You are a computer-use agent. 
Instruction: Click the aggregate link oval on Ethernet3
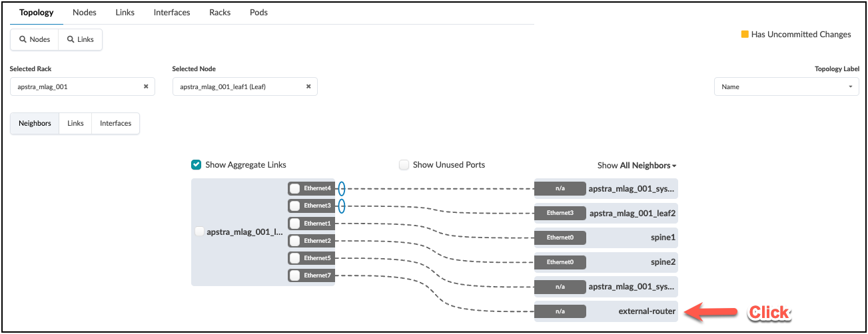click(341, 206)
